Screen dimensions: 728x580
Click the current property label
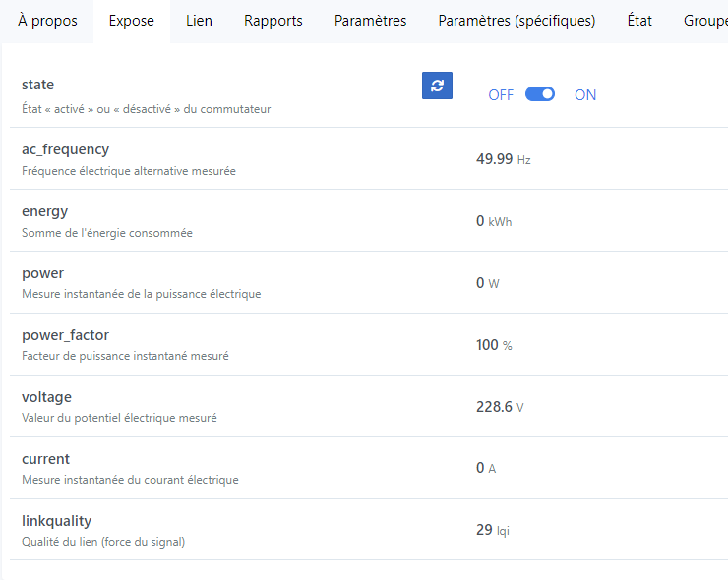click(x=45, y=459)
